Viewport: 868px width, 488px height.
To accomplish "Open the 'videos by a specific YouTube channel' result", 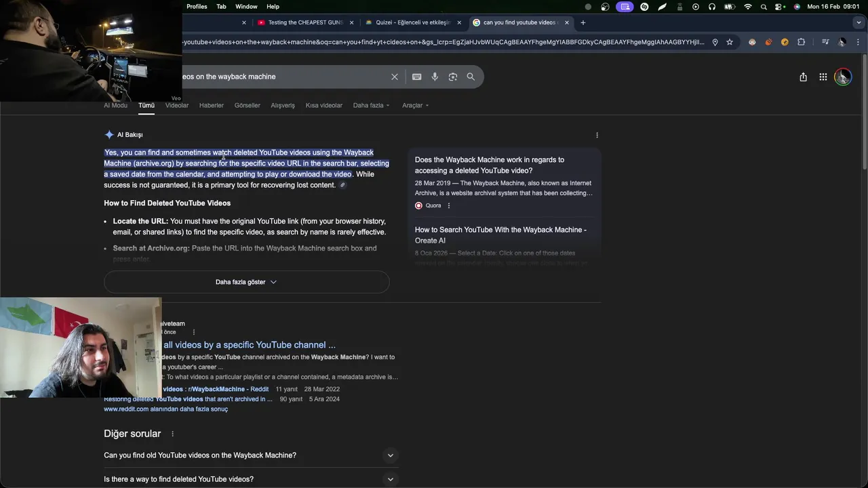I will pyautogui.click(x=250, y=345).
